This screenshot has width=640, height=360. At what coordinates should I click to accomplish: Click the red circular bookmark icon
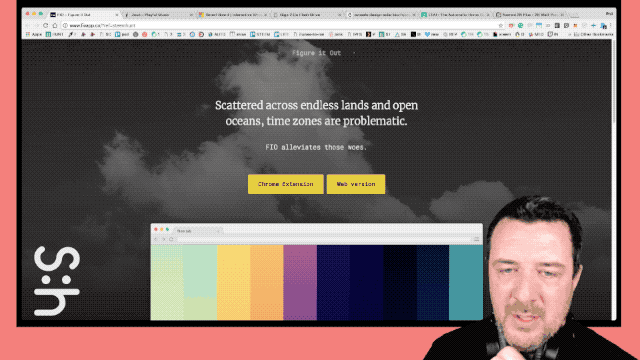coord(144,34)
